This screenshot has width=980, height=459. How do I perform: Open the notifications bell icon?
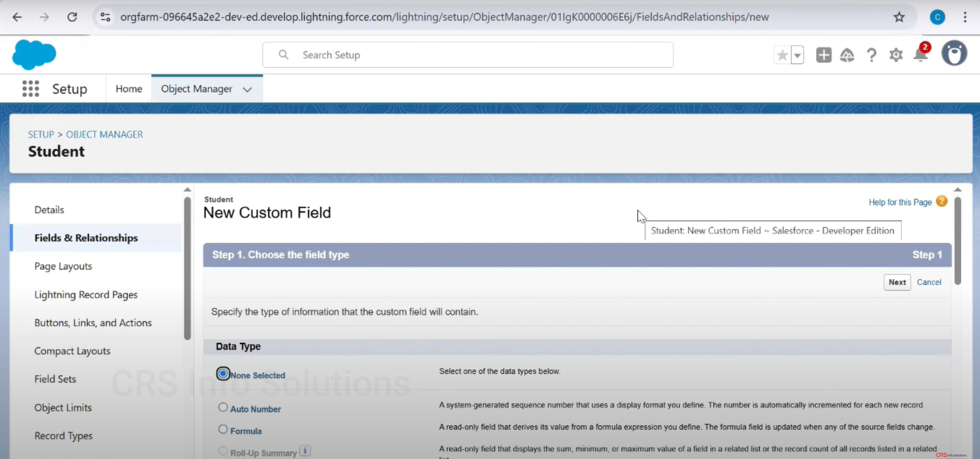(921, 55)
